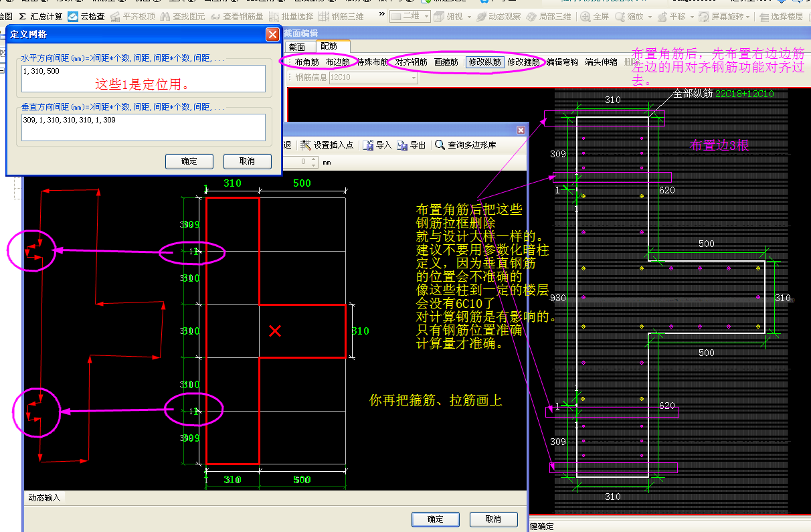
Task: Switch to the 截面 tab
Action: (x=296, y=47)
